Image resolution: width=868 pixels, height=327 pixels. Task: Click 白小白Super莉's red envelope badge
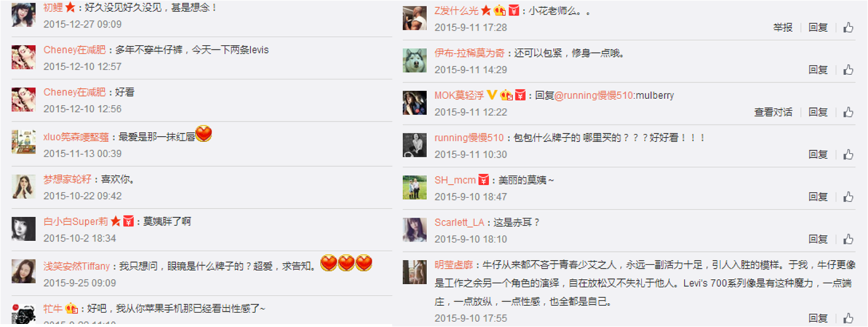[128, 222]
